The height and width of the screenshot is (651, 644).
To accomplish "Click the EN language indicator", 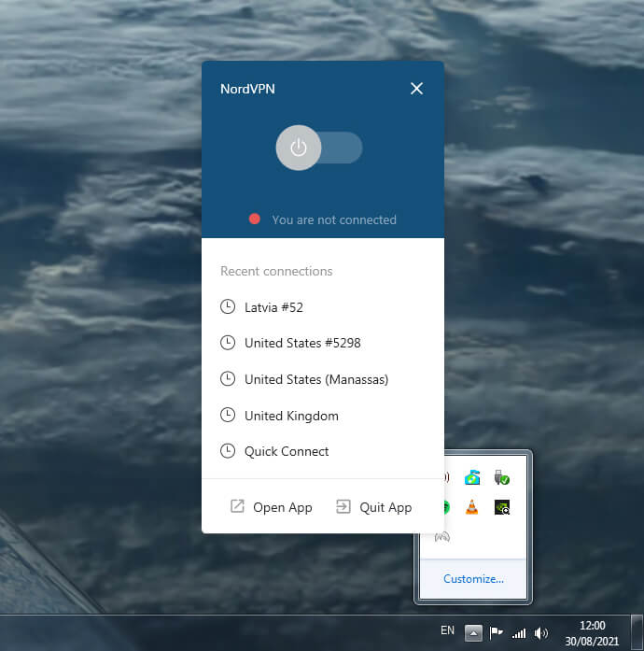I will (447, 630).
